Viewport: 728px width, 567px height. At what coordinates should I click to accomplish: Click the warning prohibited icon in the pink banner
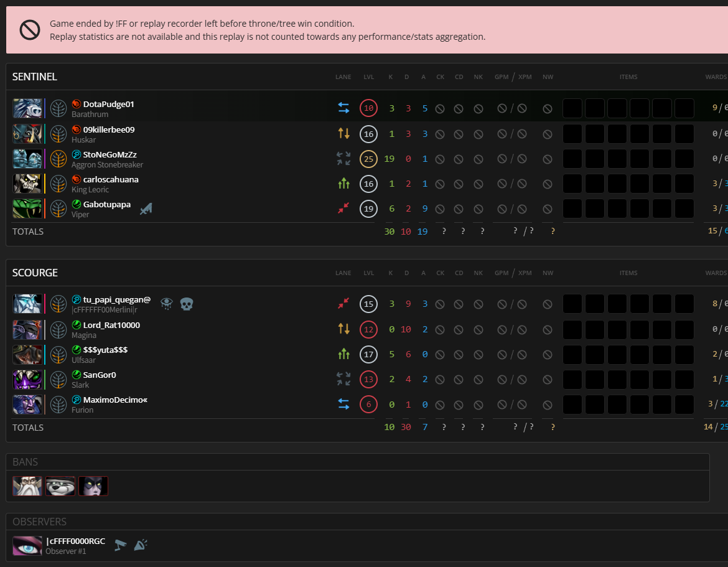point(30,30)
